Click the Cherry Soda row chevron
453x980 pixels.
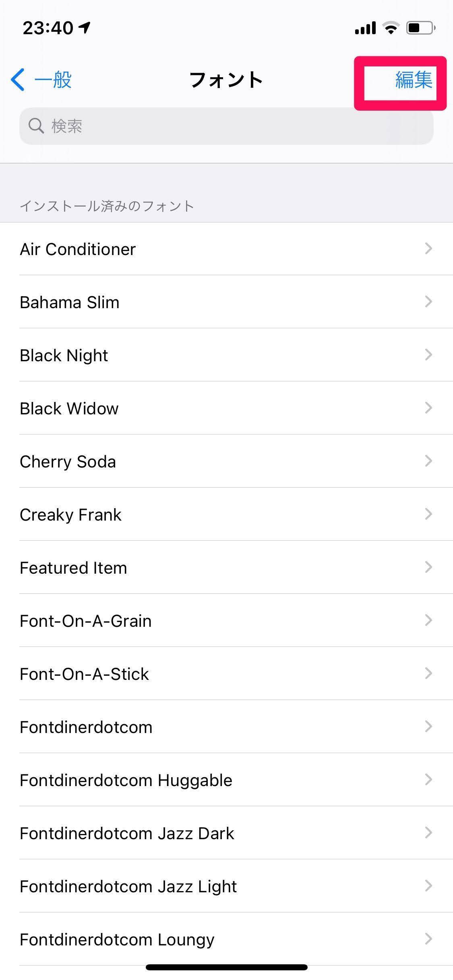[428, 461]
